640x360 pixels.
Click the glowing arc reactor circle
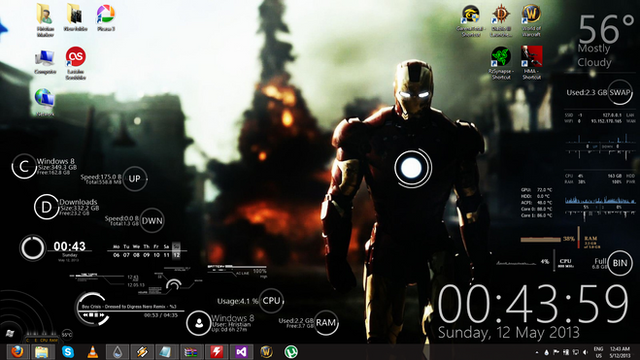(412, 168)
